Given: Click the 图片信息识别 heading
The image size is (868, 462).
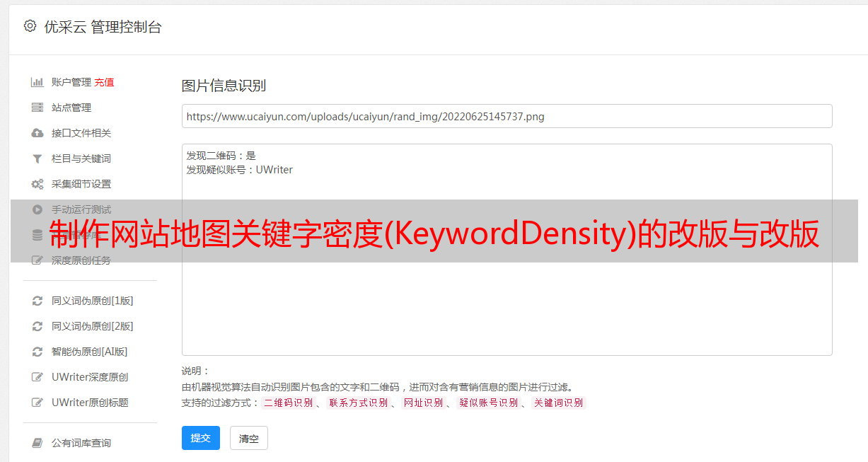Looking at the screenshot, I should 224,86.
